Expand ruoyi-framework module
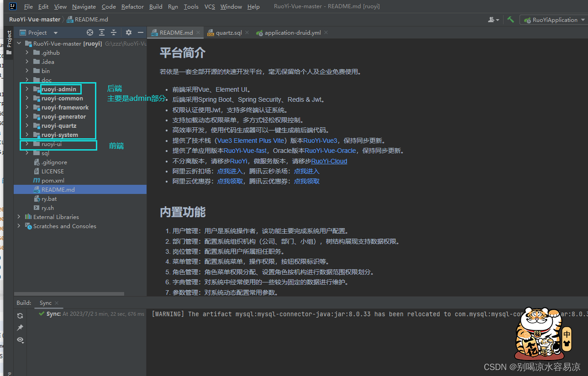The image size is (588, 376). tap(27, 107)
